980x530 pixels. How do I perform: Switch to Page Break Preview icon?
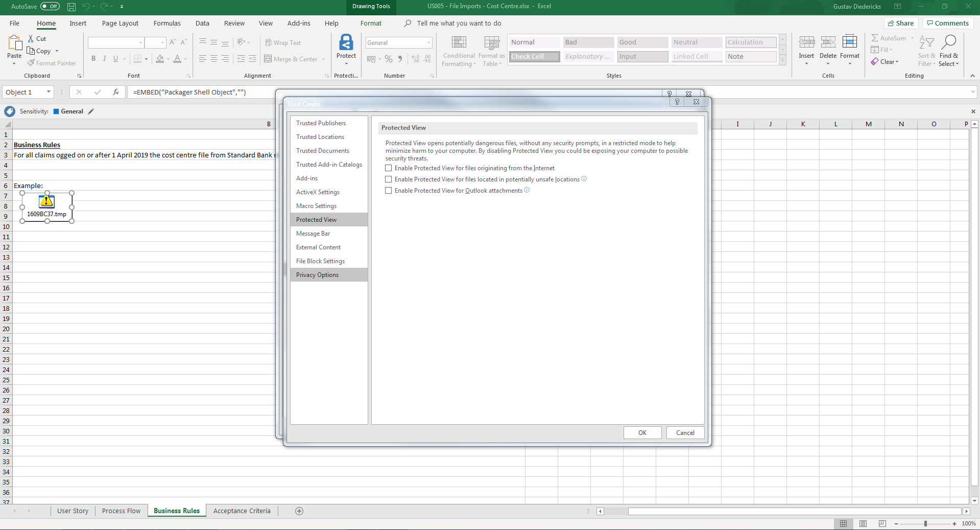point(882,524)
